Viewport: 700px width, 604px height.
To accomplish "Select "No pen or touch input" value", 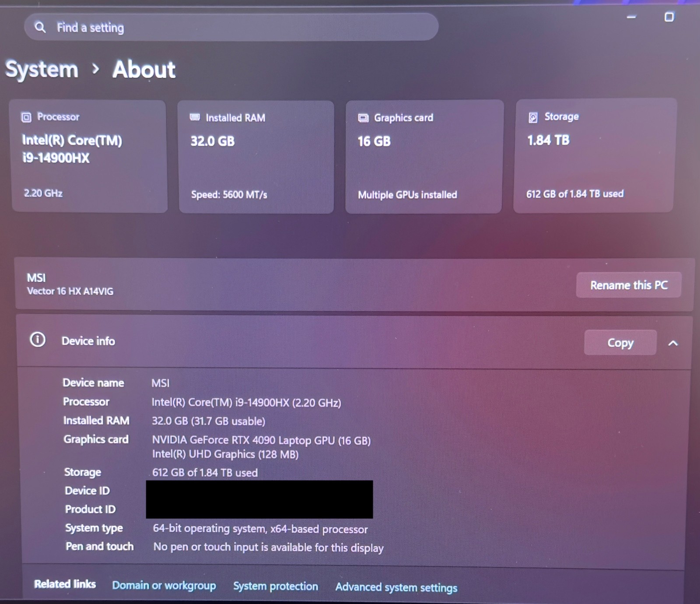I will (268, 547).
